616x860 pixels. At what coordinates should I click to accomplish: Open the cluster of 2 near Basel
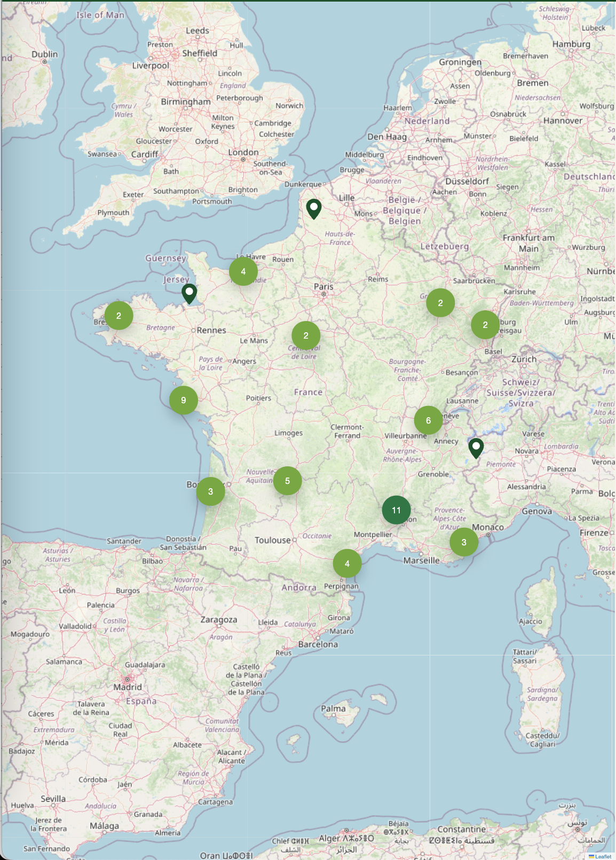pyautogui.click(x=485, y=325)
